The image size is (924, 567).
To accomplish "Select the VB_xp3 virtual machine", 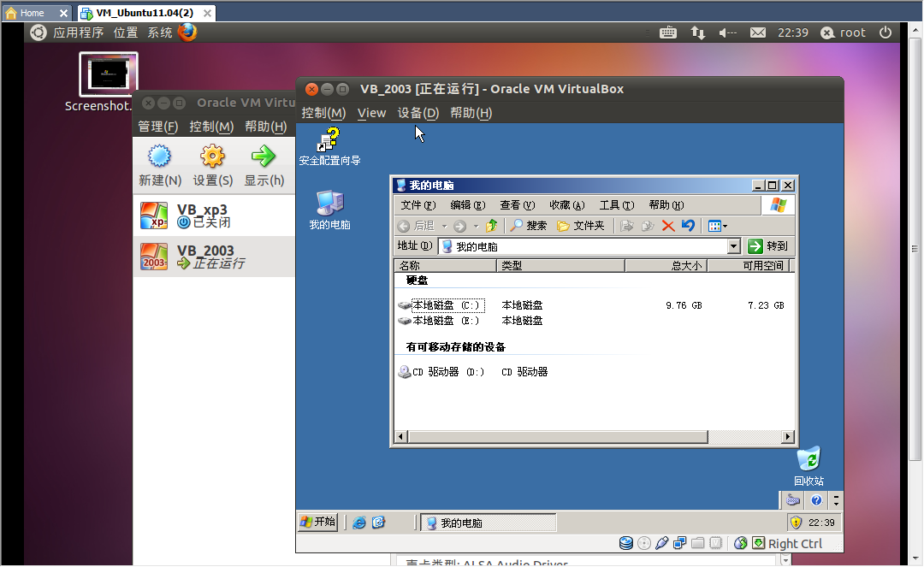I will (213, 216).
